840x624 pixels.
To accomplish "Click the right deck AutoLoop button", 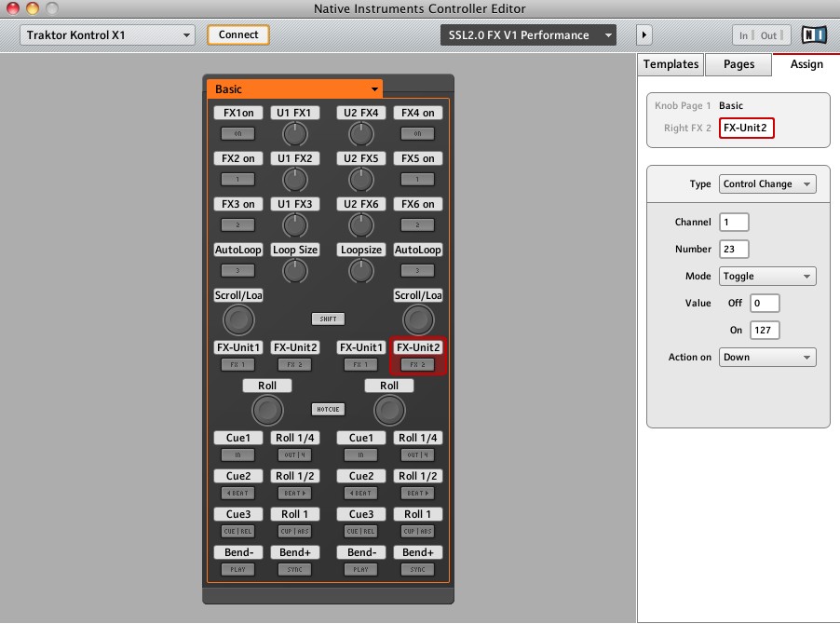I will [417, 270].
